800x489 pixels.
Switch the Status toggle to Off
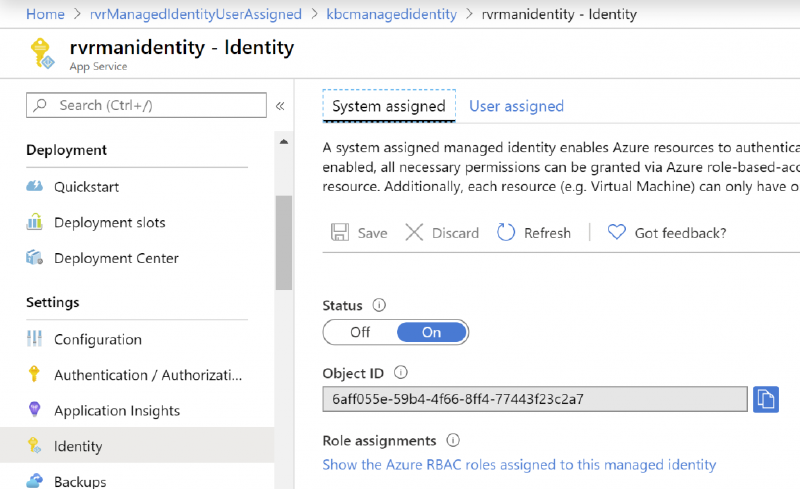pyautogui.click(x=360, y=332)
